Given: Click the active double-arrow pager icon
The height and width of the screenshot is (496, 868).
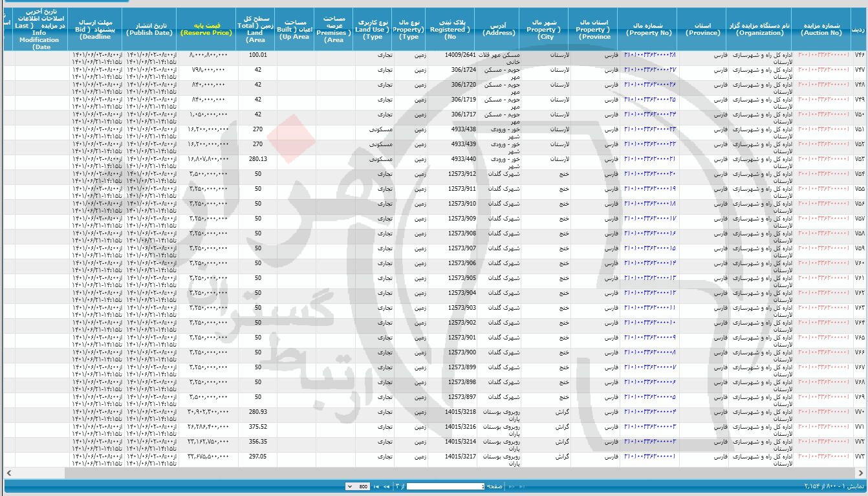Looking at the screenshot, I should [386, 486].
